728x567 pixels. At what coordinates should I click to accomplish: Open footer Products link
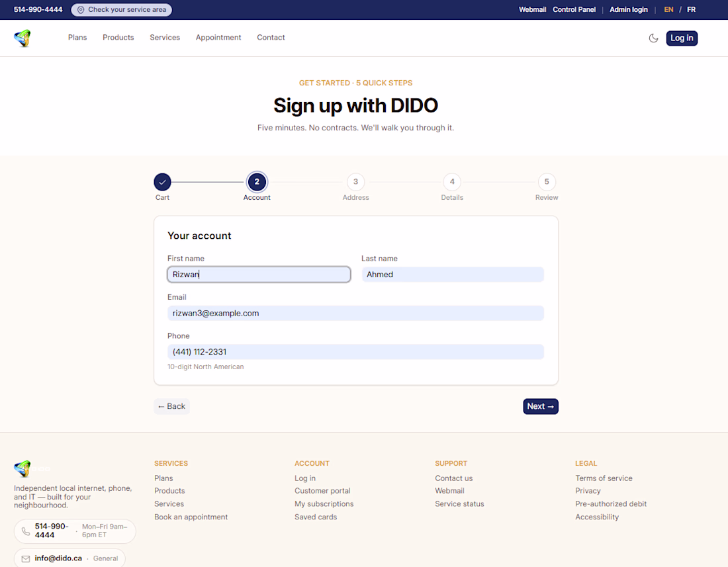(x=169, y=491)
